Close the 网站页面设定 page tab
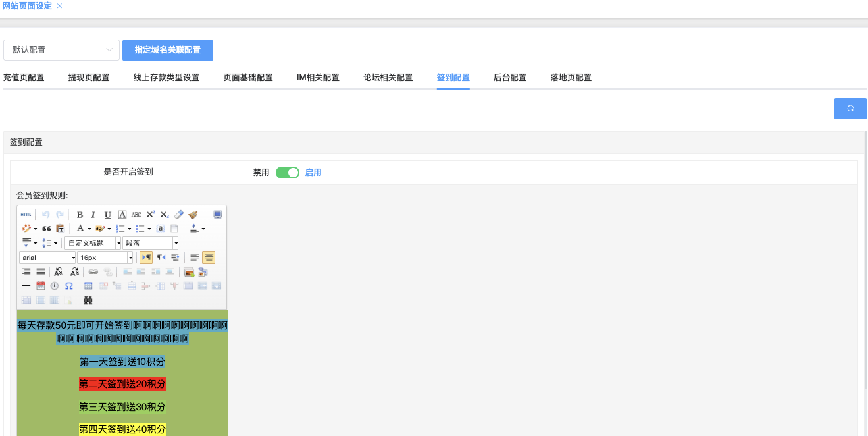868x436 pixels. pos(60,6)
